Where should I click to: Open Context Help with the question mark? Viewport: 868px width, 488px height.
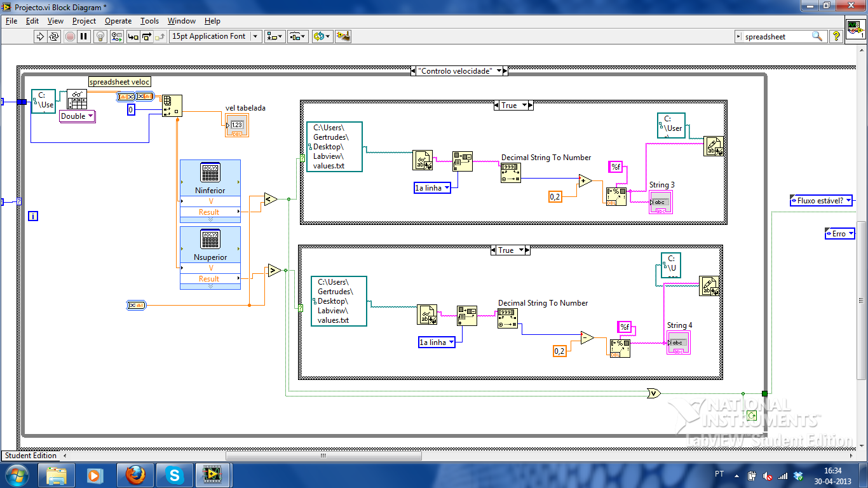coord(836,36)
